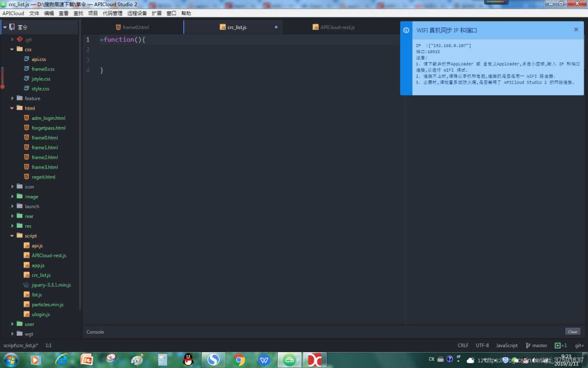
Task: Collapse the html folder
Action: coord(12,108)
